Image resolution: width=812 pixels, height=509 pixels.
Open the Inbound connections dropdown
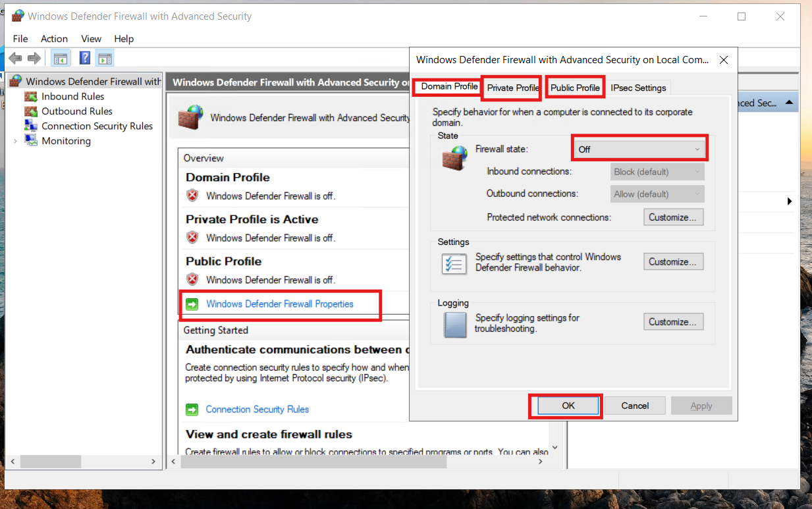(658, 172)
